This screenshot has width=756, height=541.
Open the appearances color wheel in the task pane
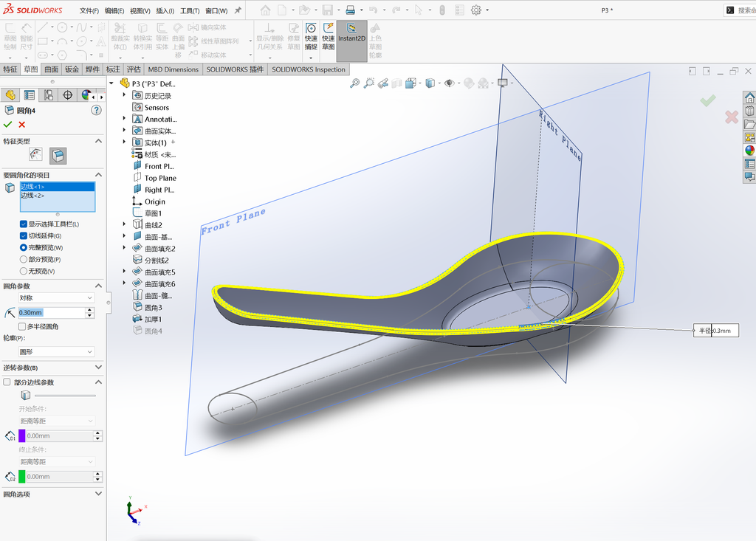(x=750, y=151)
